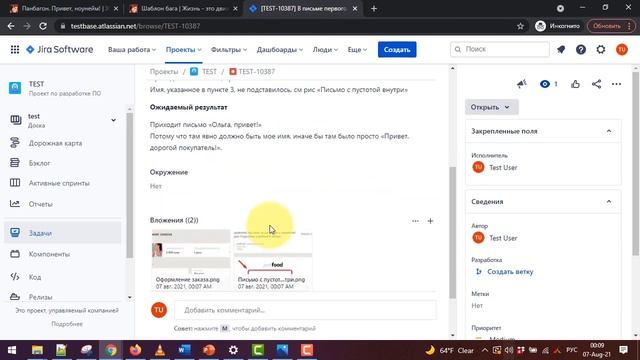Click the Окружение field value Нет
Image resolution: width=640 pixels, height=360 pixels.
click(x=156, y=186)
